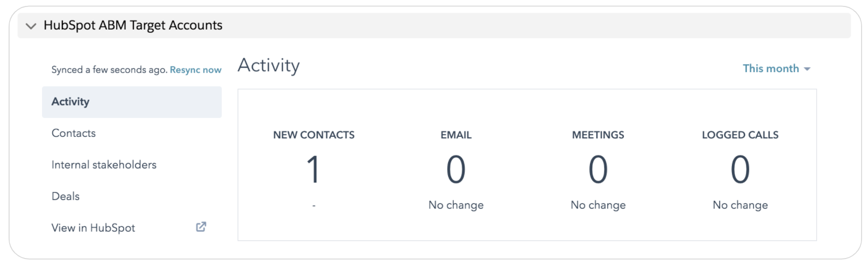Go to the Deals tab

click(x=66, y=197)
